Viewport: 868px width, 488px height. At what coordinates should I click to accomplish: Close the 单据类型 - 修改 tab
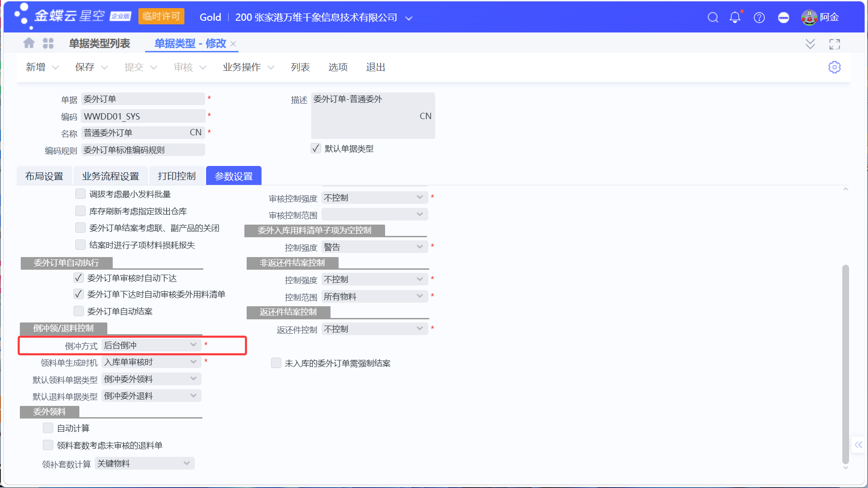(x=233, y=44)
